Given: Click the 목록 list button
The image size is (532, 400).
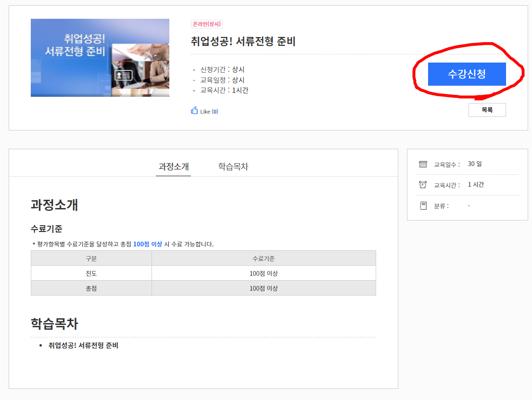Looking at the screenshot, I should [487, 110].
